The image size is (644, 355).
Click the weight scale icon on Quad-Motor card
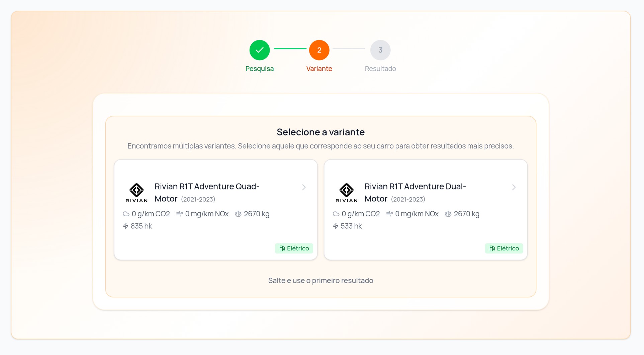pyautogui.click(x=238, y=214)
